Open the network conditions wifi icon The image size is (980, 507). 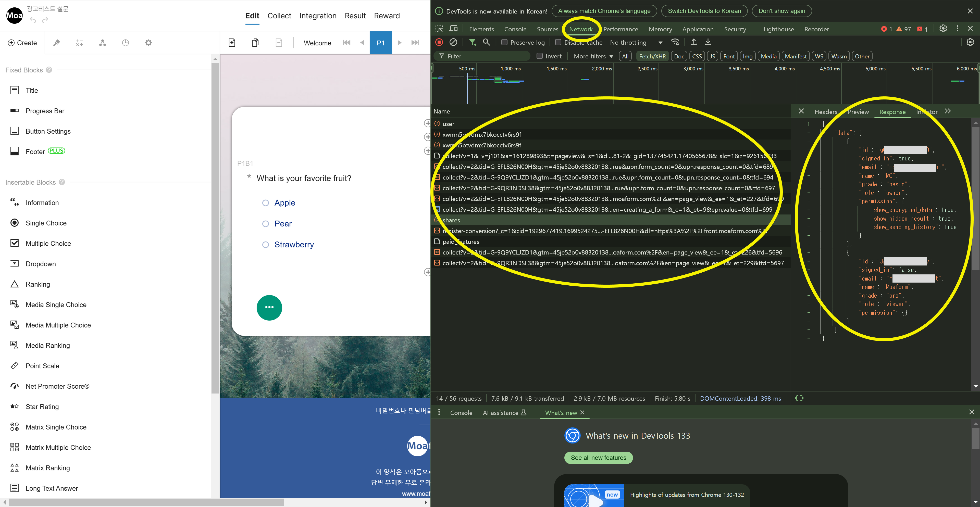click(675, 42)
